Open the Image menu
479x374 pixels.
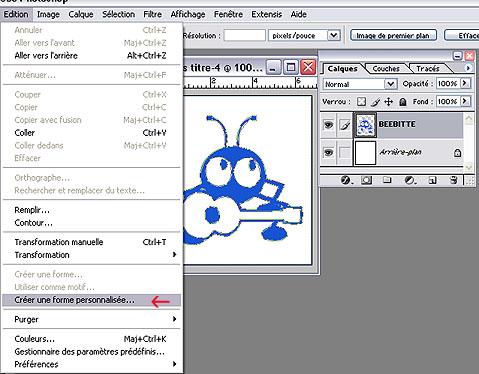[48, 14]
